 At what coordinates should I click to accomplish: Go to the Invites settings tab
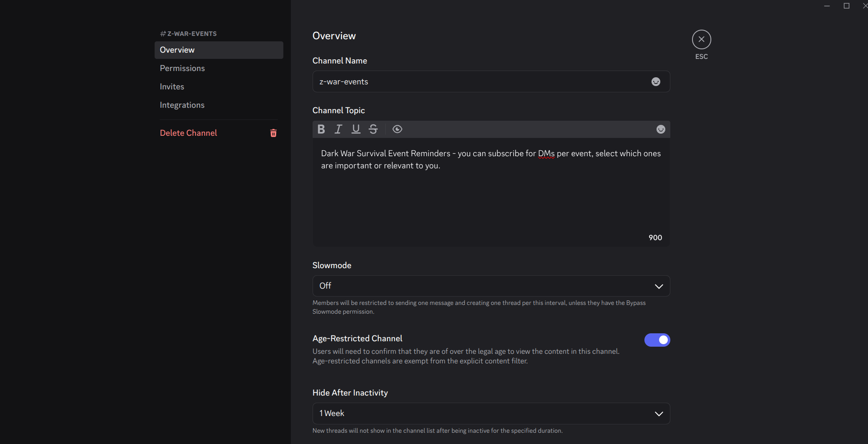click(x=219, y=86)
